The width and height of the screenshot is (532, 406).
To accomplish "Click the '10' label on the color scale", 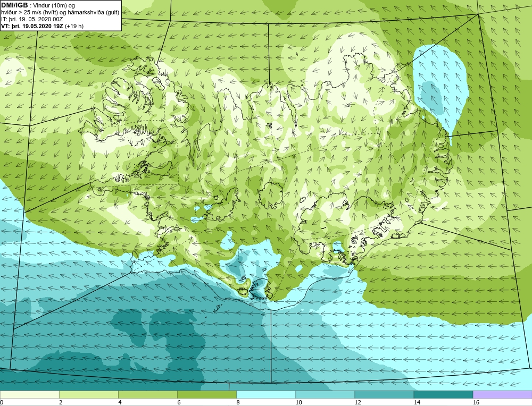I will (298, 402).
